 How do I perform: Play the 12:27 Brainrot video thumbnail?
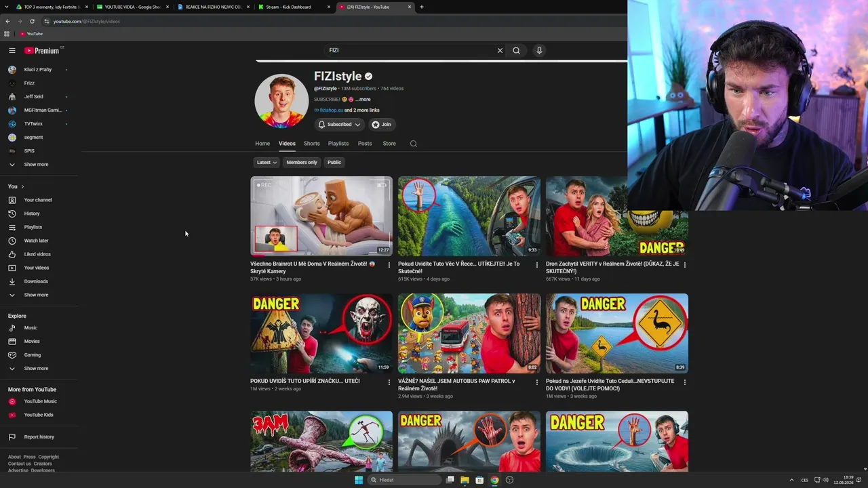coord(321,216)
